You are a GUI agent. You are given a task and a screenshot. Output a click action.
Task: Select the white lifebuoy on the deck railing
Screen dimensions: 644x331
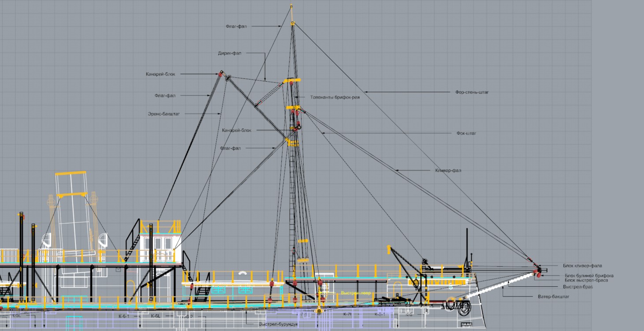coord(242,273)
